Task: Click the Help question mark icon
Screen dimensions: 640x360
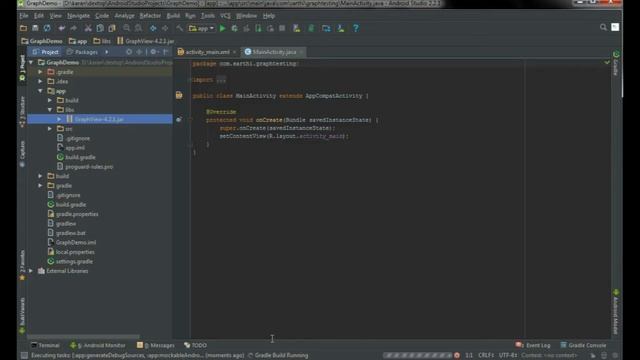Action: (356, 28)
